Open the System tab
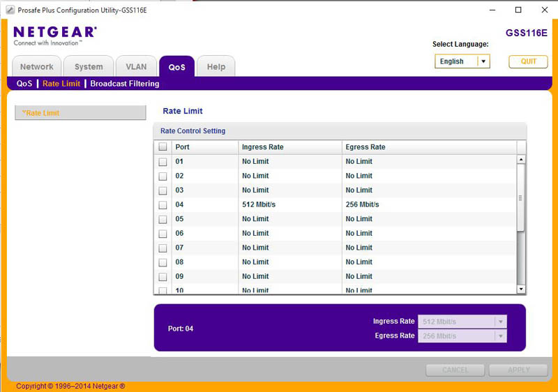 (89, 67)
